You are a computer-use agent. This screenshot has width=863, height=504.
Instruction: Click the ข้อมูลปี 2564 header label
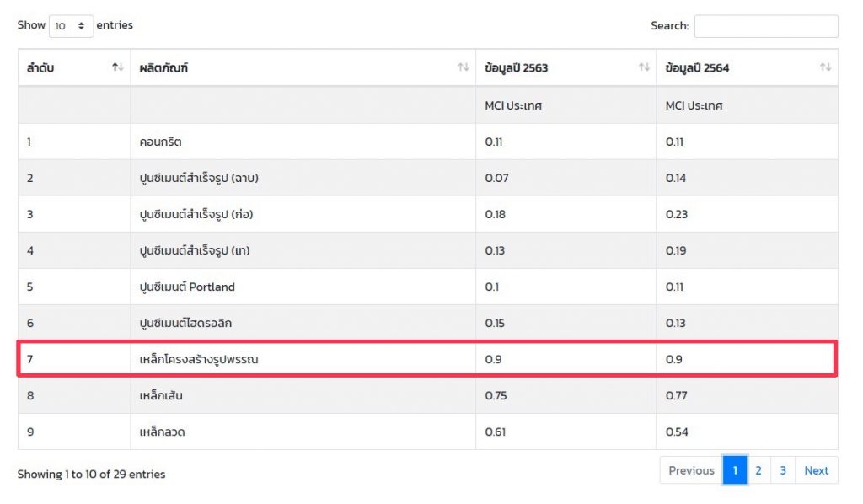click(697, 67)
